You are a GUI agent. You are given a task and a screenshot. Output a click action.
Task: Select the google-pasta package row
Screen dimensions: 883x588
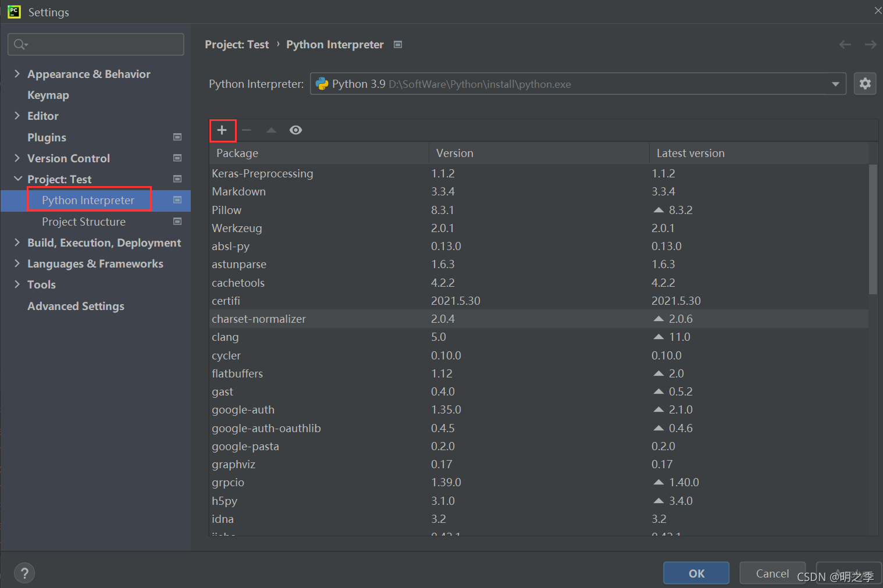click(x=539, y=446)
